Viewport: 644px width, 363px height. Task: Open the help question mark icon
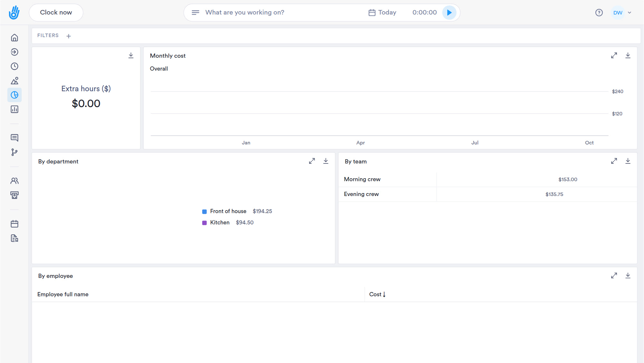599,13
